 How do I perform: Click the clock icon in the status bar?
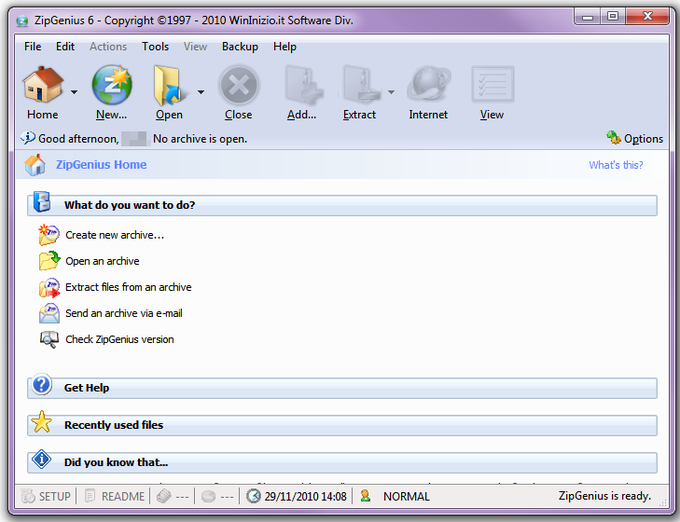(x=253, y=496)
